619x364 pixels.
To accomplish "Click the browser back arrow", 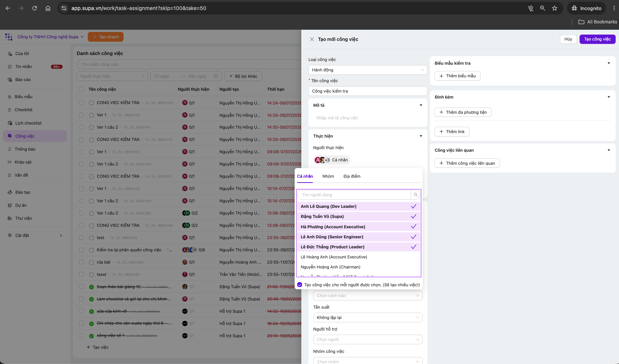I will (x=8, y=8).
